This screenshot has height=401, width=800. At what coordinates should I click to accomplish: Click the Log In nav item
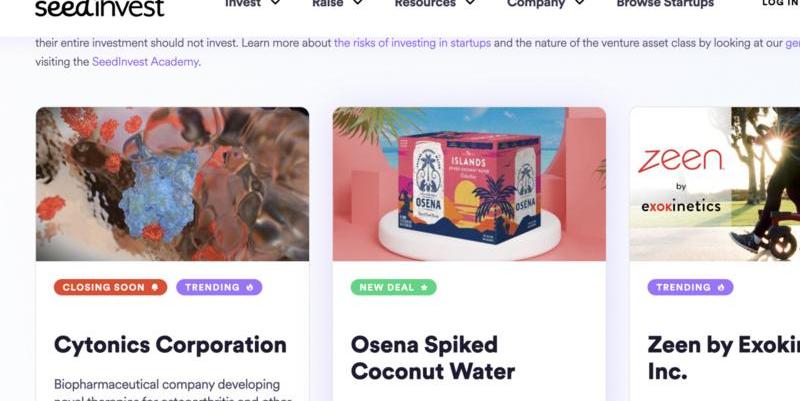coord(781,3)
